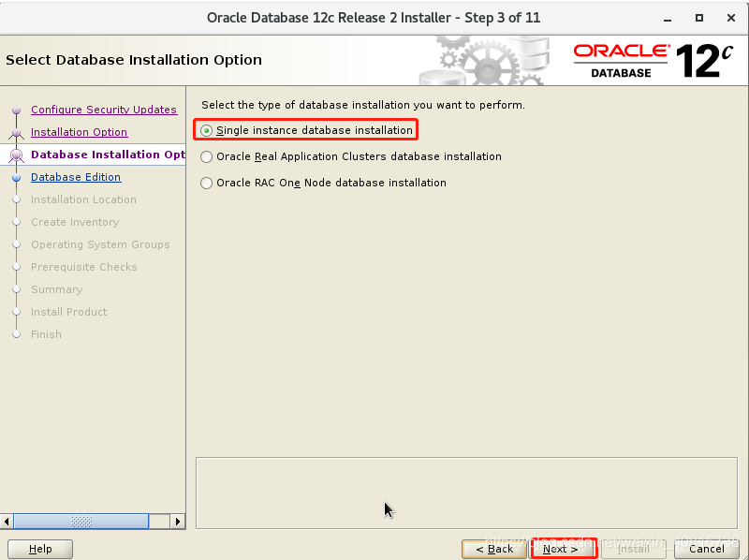The image size is (749, 560).
Task: Click left arrow of sidebar scrollbar
Action: pyautogui.click(x=7, y=522)
